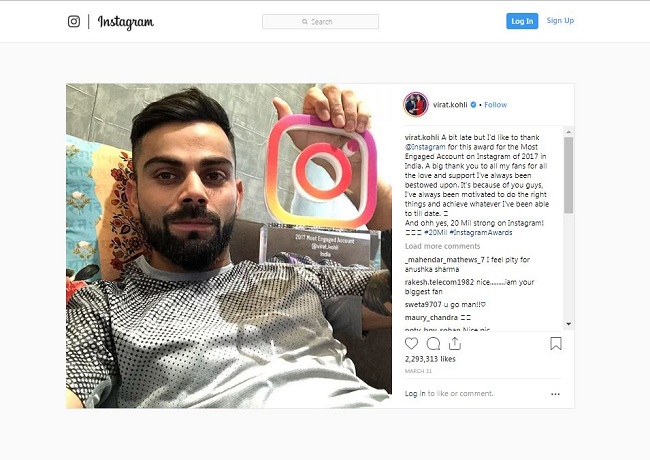Open the Sign Up link
The height and width of the screenshot is (460, 650).
tap(560, 21)
